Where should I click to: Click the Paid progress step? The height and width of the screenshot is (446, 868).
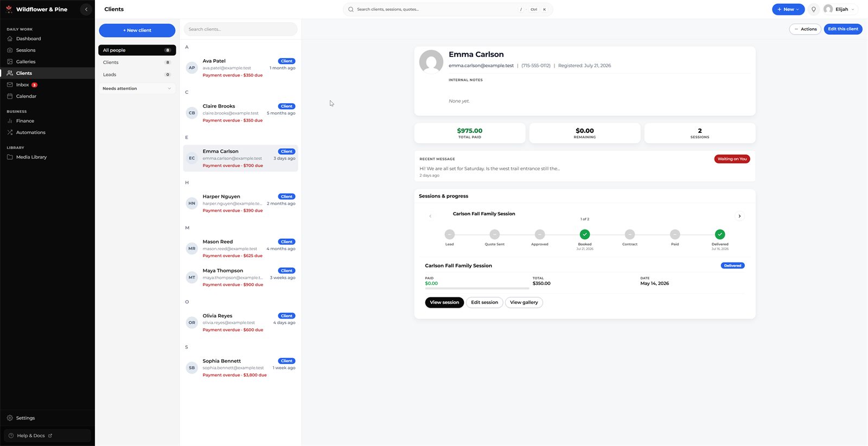675,234
